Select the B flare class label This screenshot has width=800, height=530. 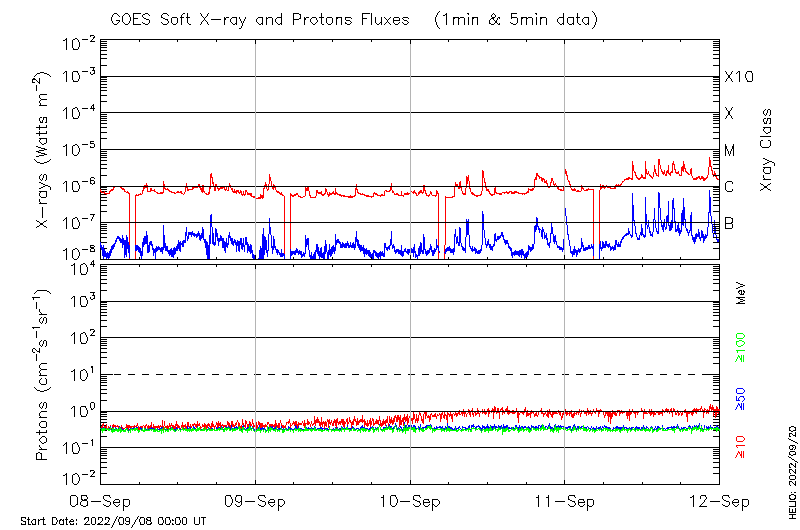point(729,223)
